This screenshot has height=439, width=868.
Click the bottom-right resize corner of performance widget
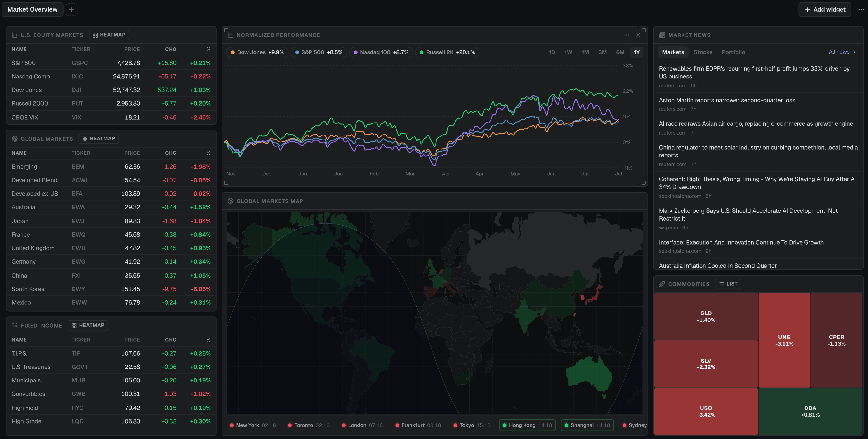(644, 183)
